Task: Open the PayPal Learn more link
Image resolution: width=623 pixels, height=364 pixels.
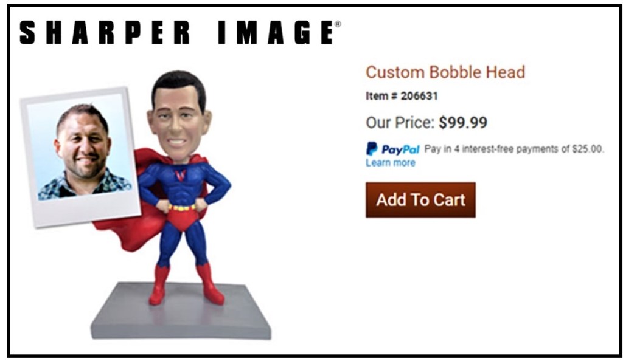Action: click(391, 163)
